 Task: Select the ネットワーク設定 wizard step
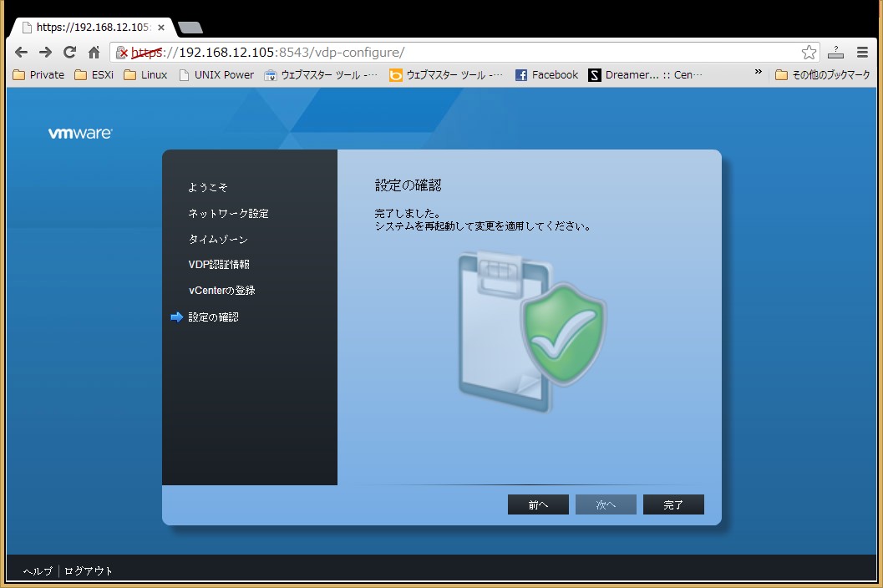(x=228, y=214)
